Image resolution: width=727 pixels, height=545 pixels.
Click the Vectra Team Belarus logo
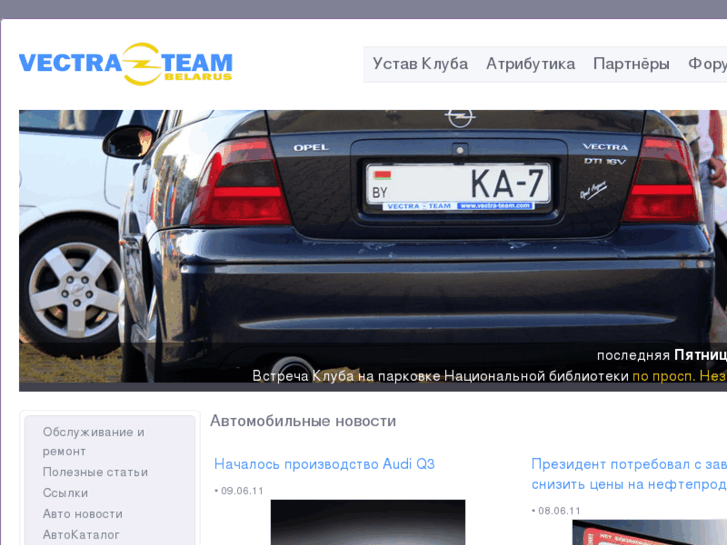tap(125, 64)
